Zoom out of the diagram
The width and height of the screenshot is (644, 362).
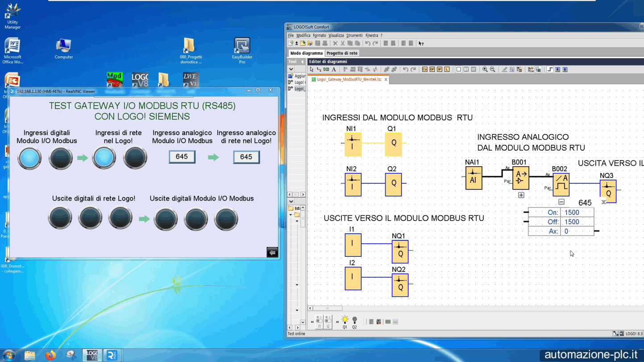point(492,69)
